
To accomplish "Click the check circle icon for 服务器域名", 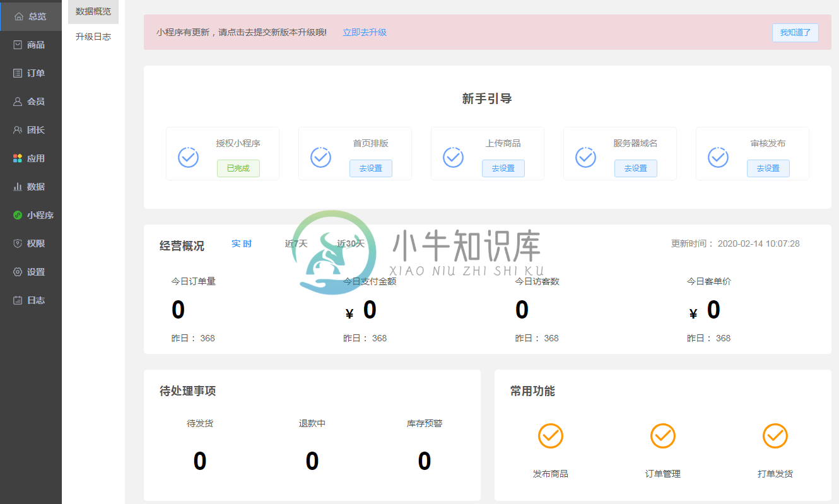I will pos(585,156).
